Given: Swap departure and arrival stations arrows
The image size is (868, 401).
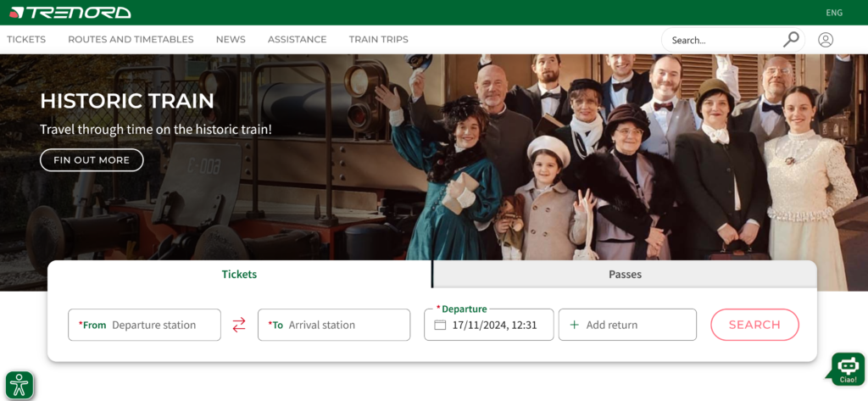Looking at the screenshot, I should [x=238, y=325].
